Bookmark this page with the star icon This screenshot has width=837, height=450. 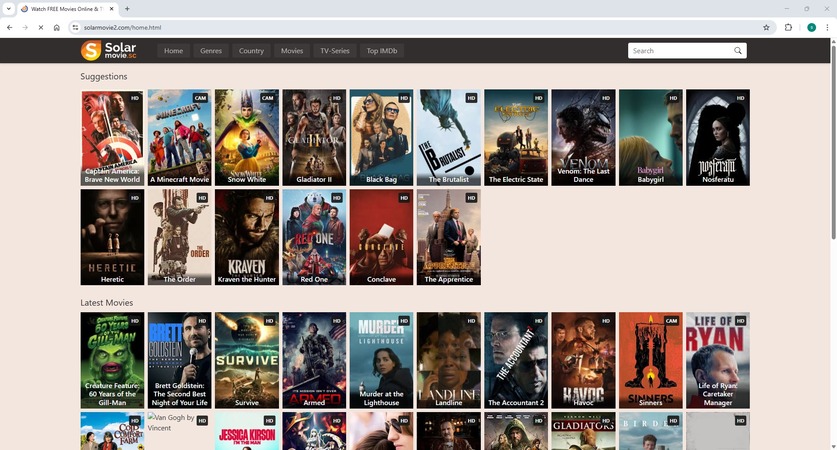766,27
